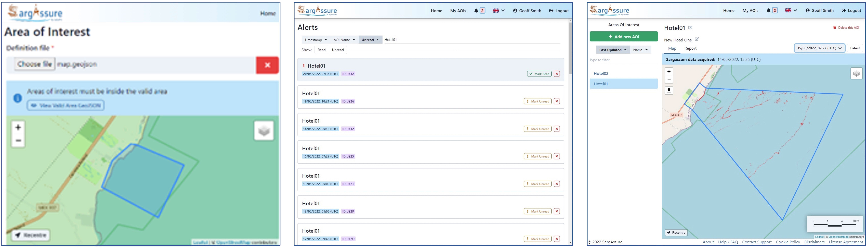Switch to the Map tab

[x=672, y=49]
